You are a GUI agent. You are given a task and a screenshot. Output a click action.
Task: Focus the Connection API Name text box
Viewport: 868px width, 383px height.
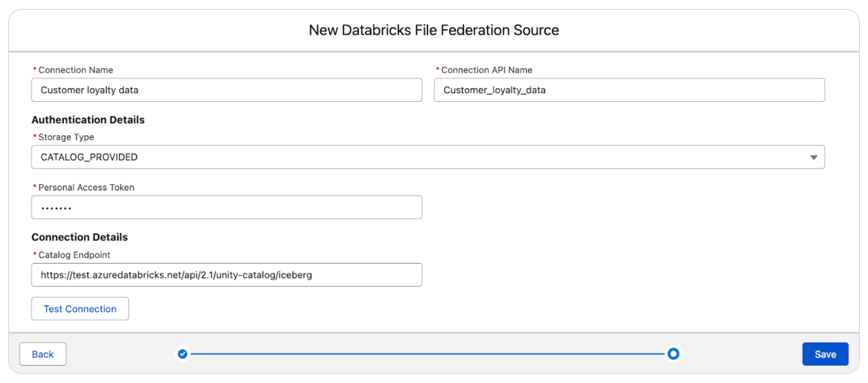629,90
